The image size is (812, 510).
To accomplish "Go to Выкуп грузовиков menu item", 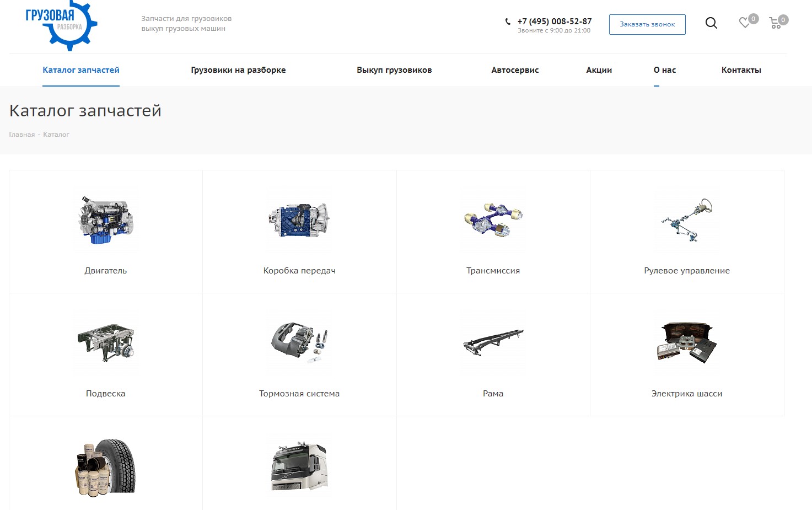I will (x=394, y=70).
